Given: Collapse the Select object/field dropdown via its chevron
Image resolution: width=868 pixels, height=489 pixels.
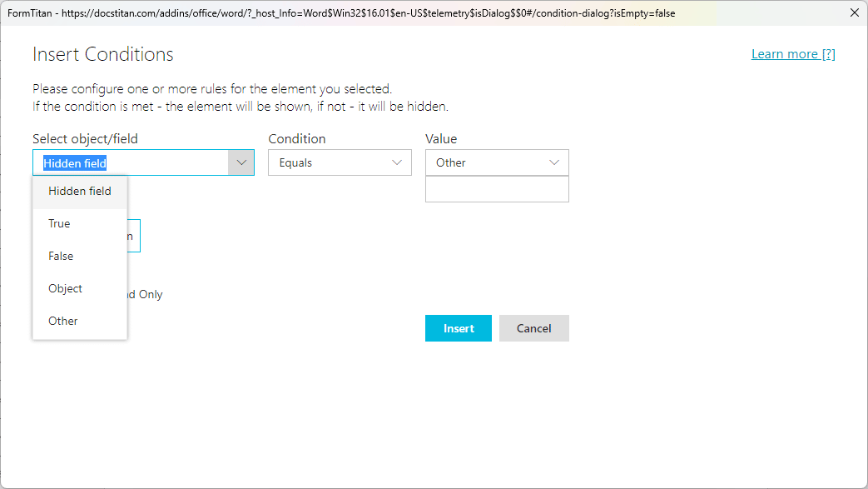Looking at the screenshot, I should pyautogui.click(x=241, y=162).
